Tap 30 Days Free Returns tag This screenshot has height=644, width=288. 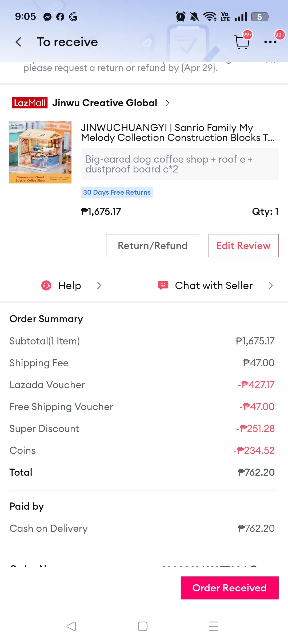pos(117,192)
